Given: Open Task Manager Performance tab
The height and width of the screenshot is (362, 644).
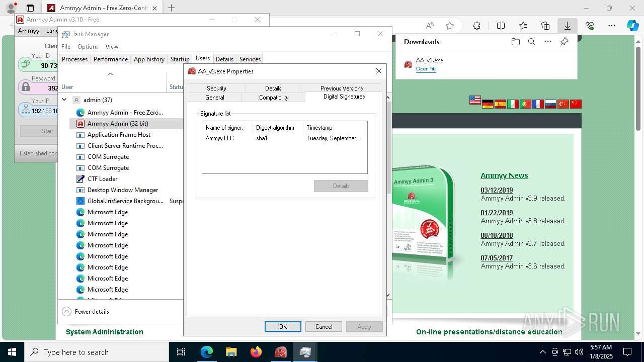Looking at the screenshot, I should (x=111, y=59).
